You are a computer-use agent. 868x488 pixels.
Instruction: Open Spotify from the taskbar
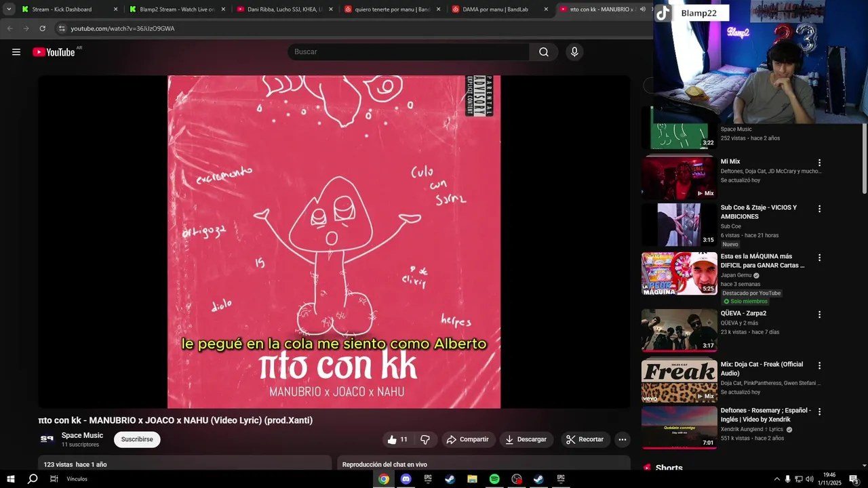point(494,479)
